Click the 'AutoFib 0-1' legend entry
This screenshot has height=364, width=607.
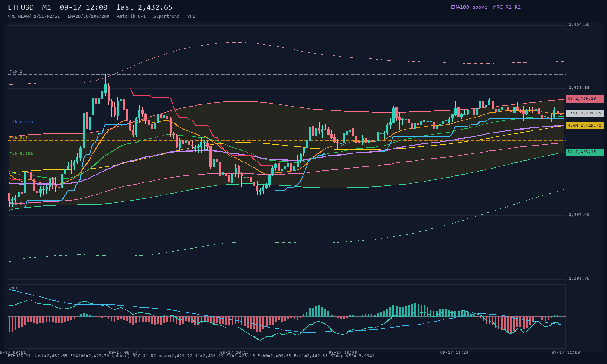[x=131, y=16]
